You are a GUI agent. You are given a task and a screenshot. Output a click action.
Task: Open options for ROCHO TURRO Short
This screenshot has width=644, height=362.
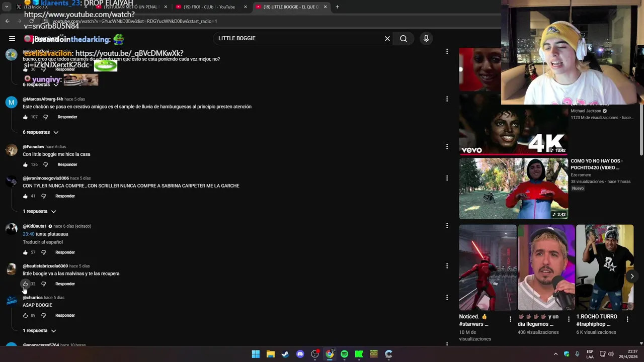pyautogui.click(x=627, y=319)
